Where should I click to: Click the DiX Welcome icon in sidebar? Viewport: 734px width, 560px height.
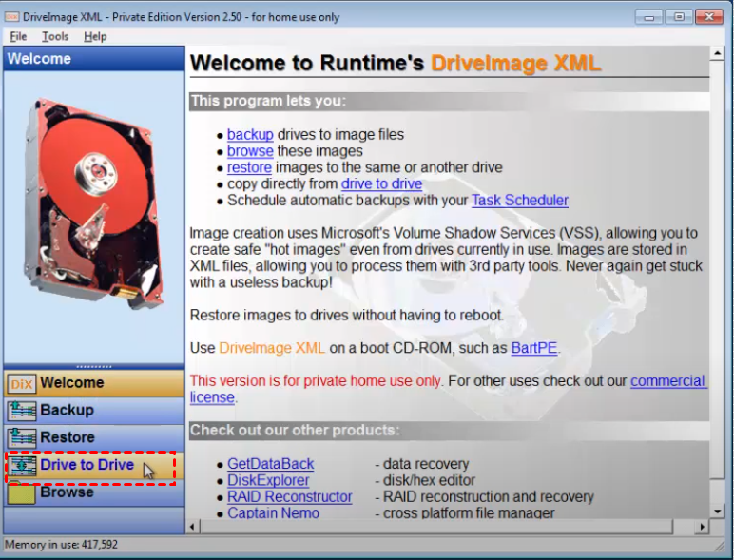[21, 383]
